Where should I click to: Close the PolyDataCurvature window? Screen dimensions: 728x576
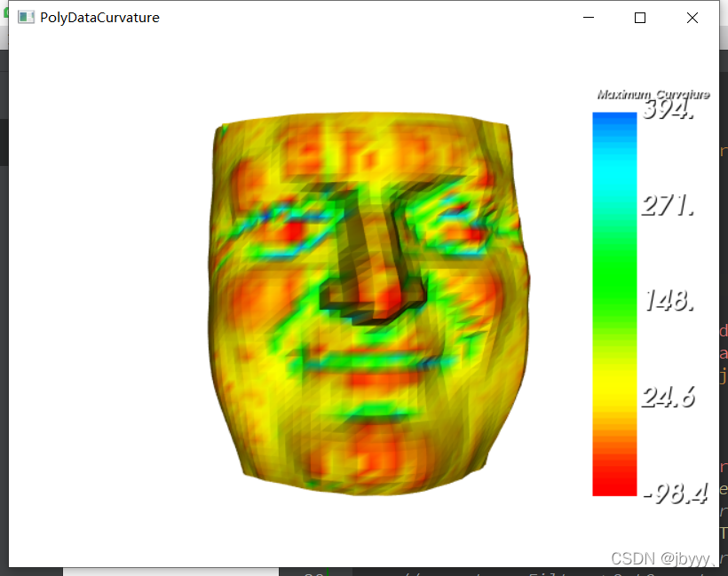coord(692,18)
